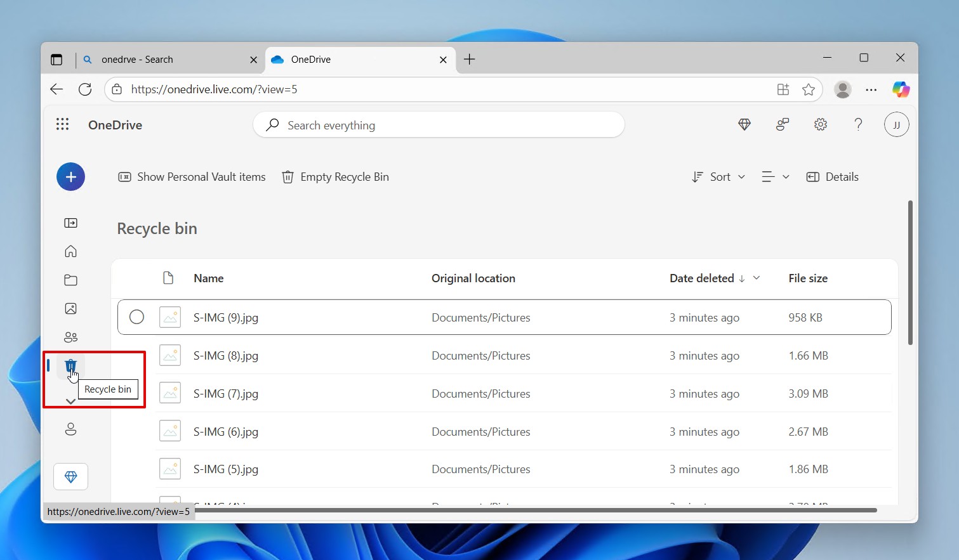This screenshot has height=560, width=959.
Task: Expand the Date deleted column dropdown
Action: [757, 278]
